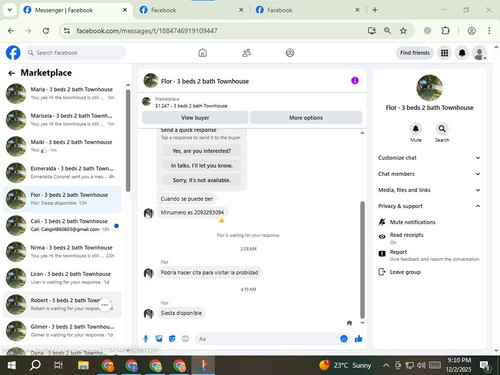Open Cali townhouse conversation
The width and height of the screenshot is (500, 375).
point(62,225)
